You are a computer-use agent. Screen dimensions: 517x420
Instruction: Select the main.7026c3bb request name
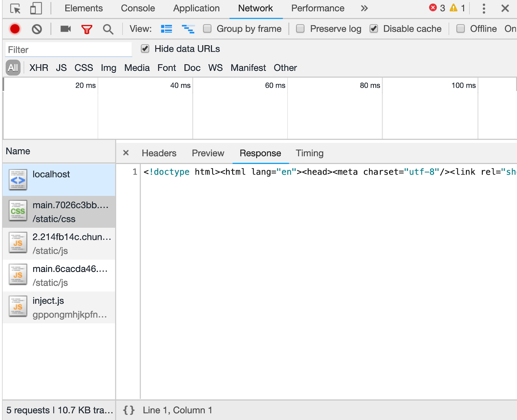[71, 205]
